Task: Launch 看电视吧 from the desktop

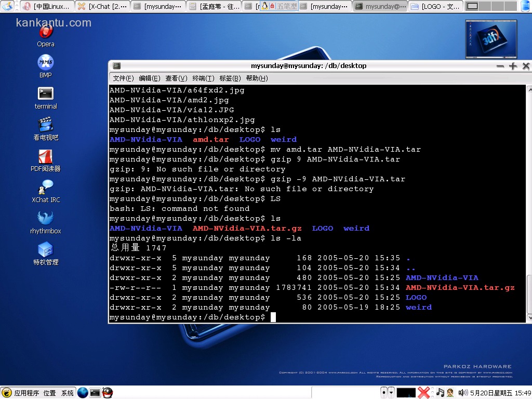Action: coord(46,125)
